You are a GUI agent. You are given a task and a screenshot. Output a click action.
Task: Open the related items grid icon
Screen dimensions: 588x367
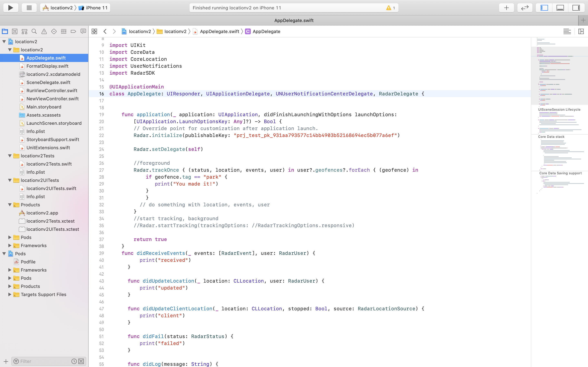tap(94, 31)
